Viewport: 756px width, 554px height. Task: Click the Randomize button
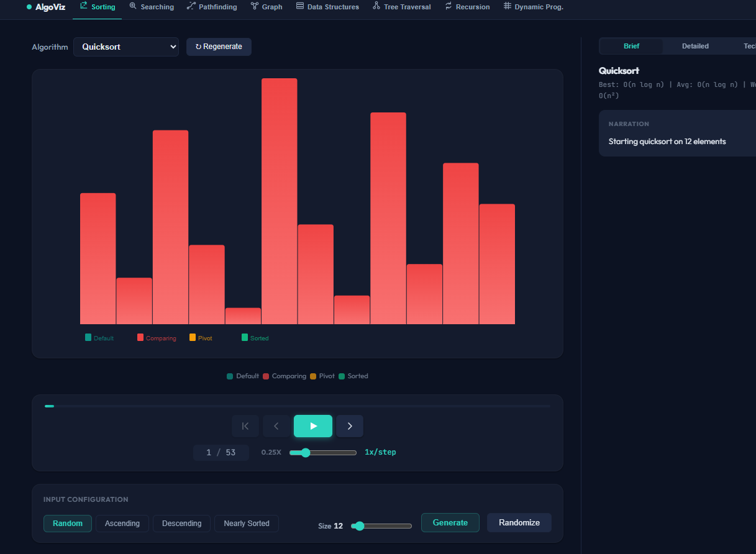519,522
